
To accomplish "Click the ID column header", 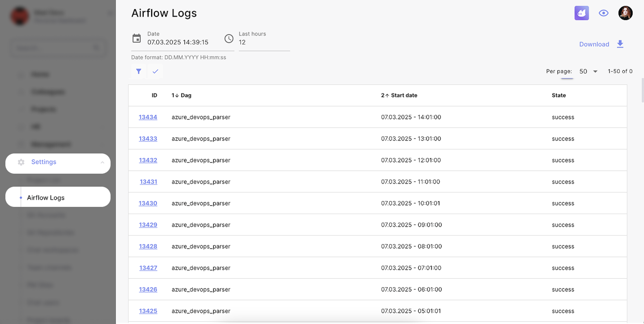I will tap(154, 95).
